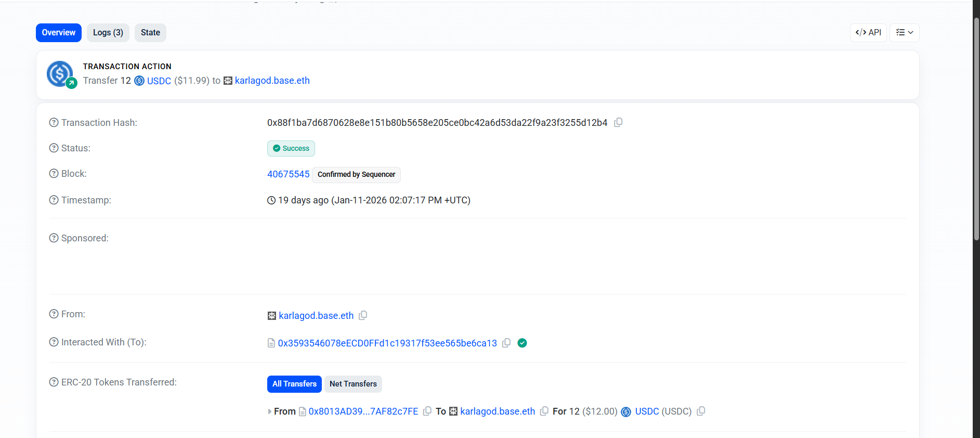The image size is (980, 438).
Task: Copy the transaction hash to clipboard
Action: coord(618,123)
